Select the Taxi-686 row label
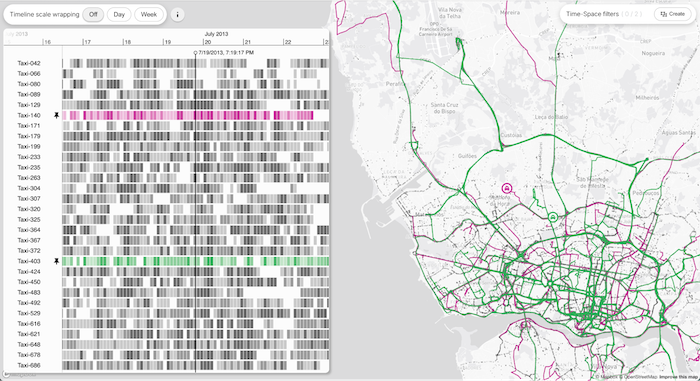This screenshot has width=700, height=381. click(29, 365)
